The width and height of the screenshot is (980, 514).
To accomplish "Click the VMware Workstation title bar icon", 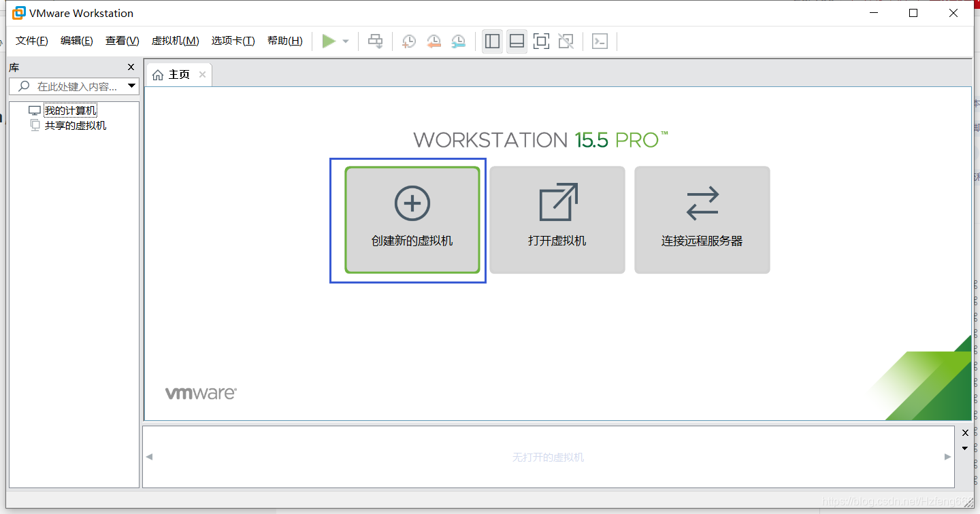I will [19, 13].
